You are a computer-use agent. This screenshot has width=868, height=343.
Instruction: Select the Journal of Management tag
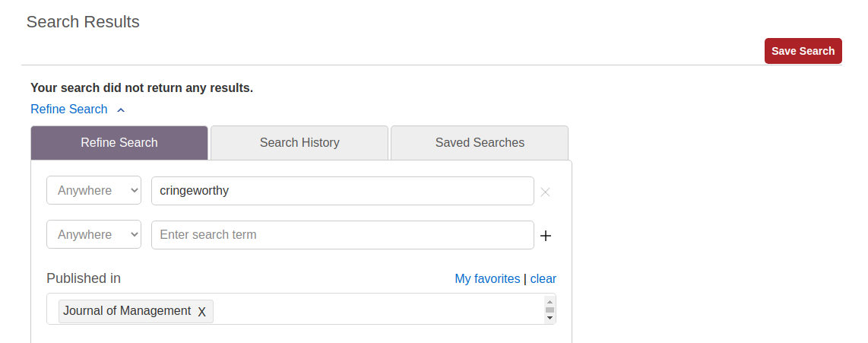point(127,311)
